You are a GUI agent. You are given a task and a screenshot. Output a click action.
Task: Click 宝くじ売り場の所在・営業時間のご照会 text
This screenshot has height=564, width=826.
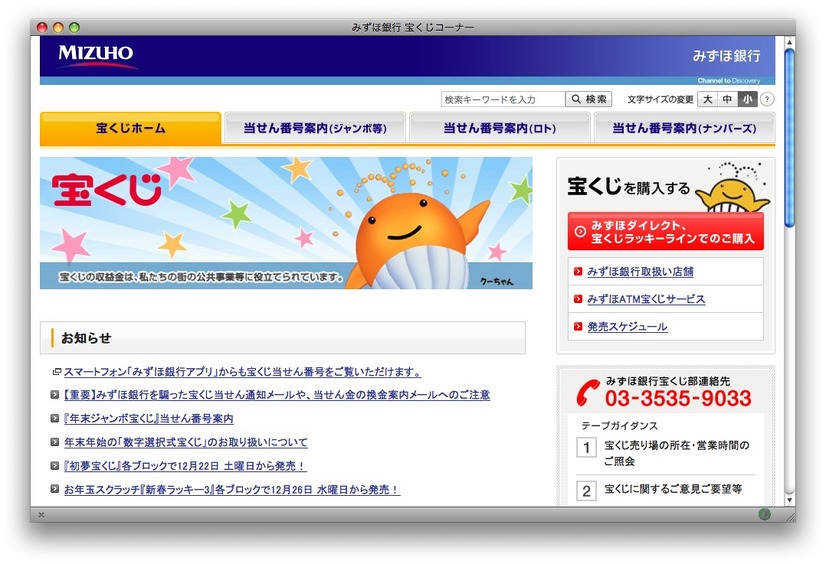(x=677, y=453)
